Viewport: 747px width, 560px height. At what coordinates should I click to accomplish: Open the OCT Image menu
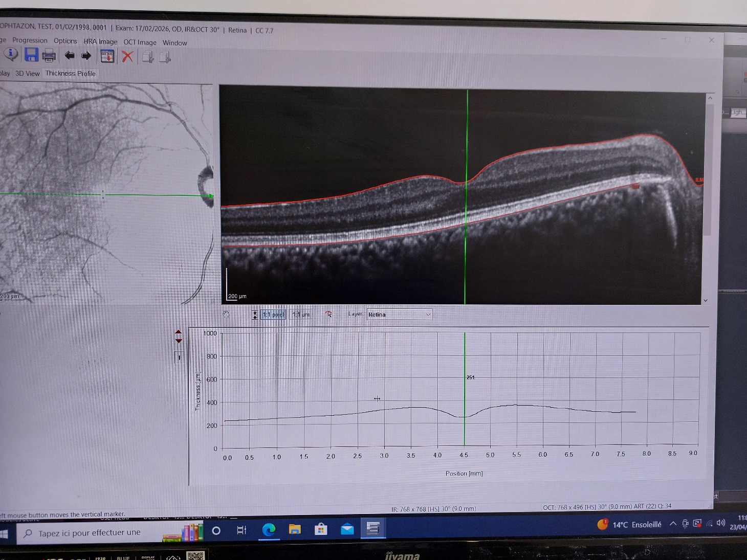(140, 42)
